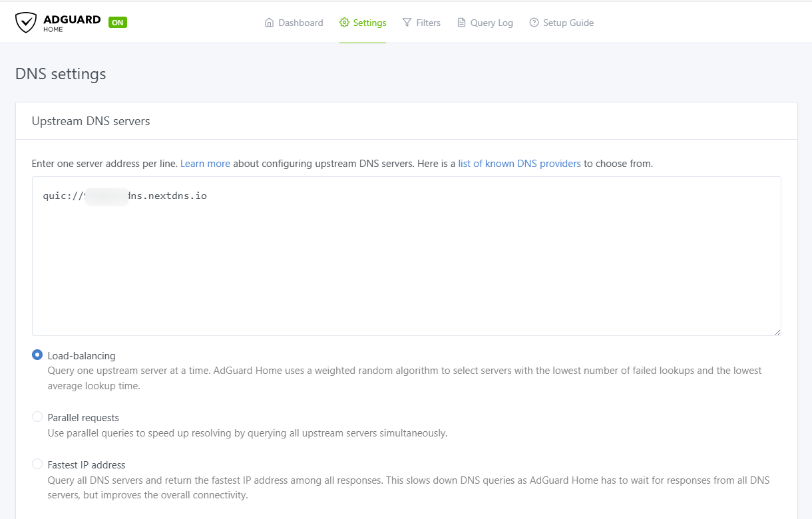
Task: Open the Setup Guide page
Action: coord(568,23)
